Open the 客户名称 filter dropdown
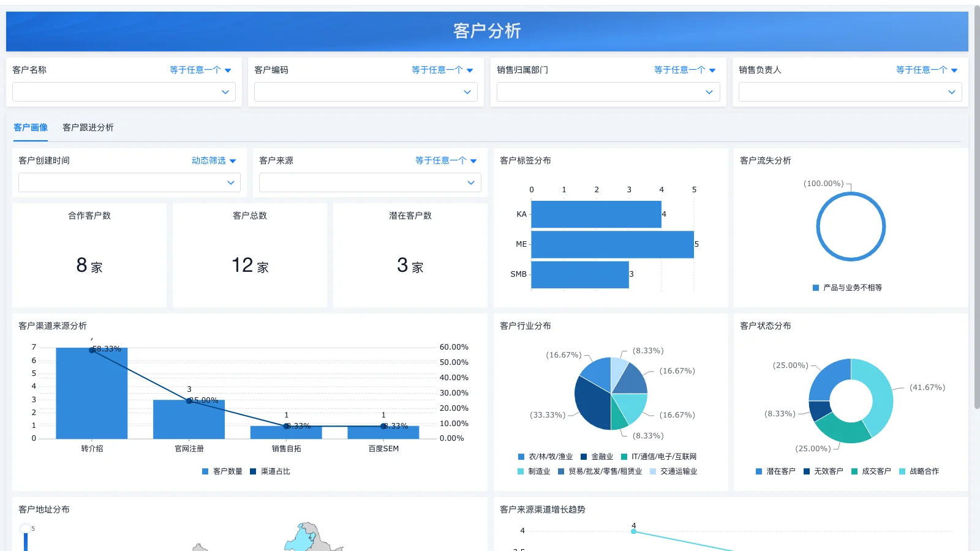Screen dimensions: 980x551 click(x=124, y=92)
